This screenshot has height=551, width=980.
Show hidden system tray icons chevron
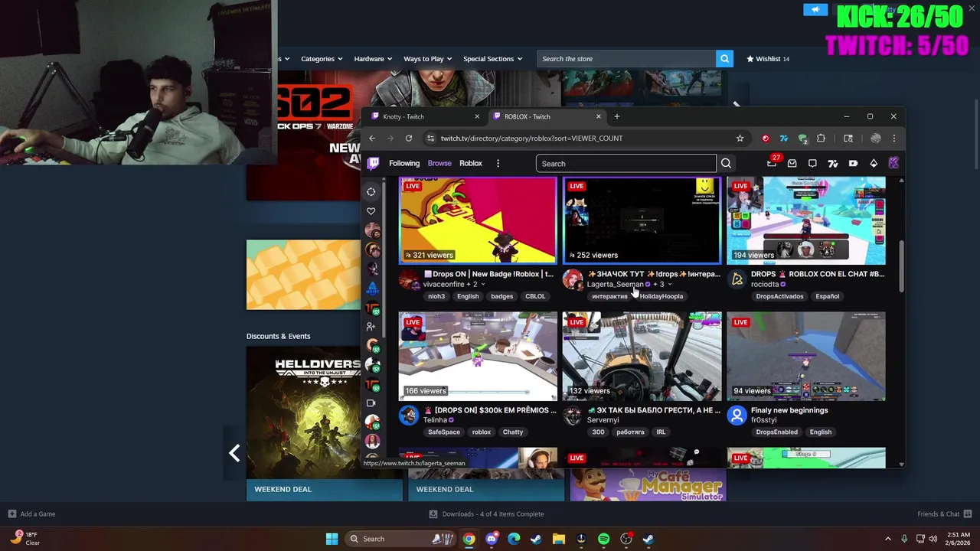(x=888, y=539)
